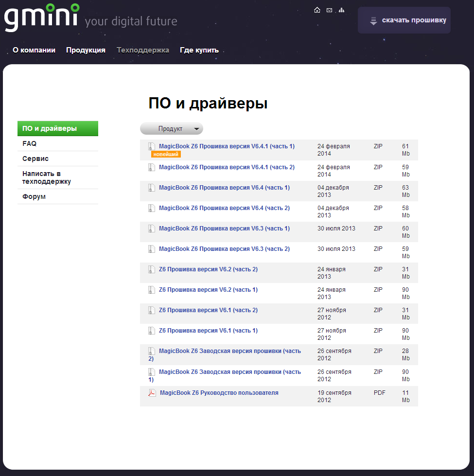Click the ПО и драйверы page heading
The height and width of the screenshot is (476, 474).
(208, 104)
